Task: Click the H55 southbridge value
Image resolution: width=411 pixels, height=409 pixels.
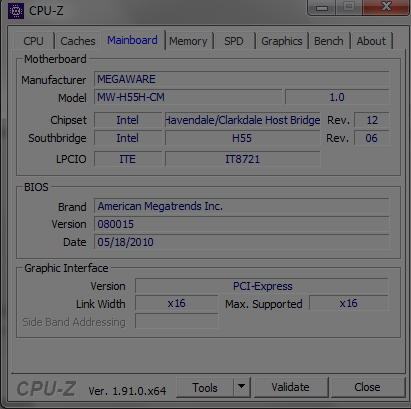Action: (243, 138)
